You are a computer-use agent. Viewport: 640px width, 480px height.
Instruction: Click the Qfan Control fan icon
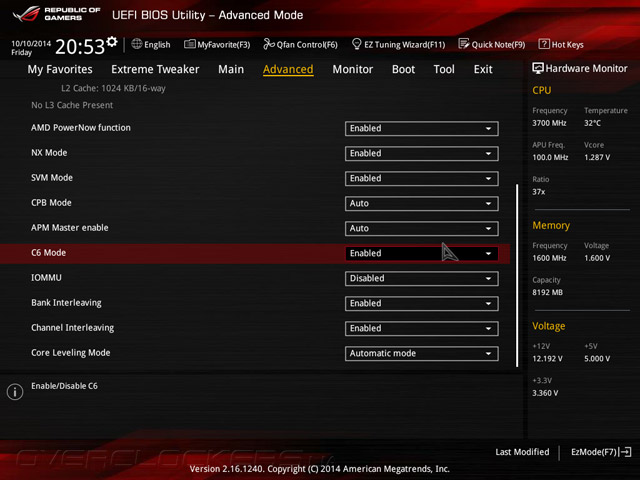click(x=269, y=44)
